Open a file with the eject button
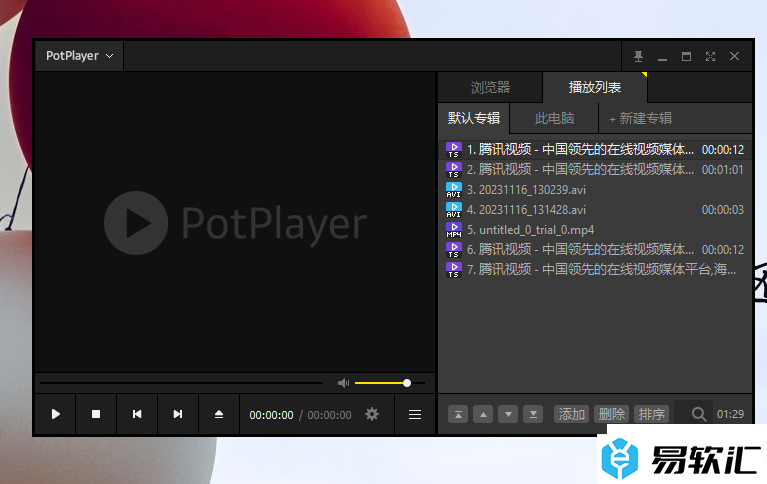Viewport: 767px width, 484px height. pos(219,415)
